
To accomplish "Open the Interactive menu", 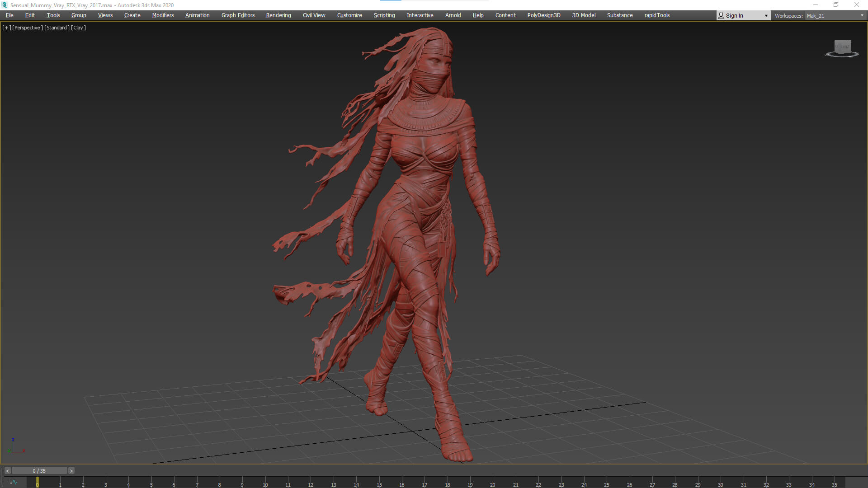I will click(420, 15).
